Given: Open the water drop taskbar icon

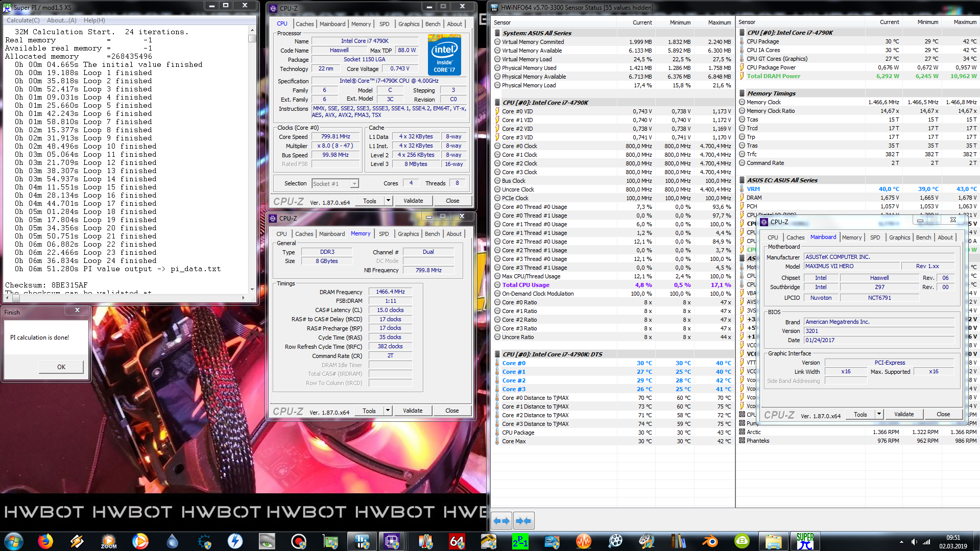Looking at the screenshot, I should [172, 541].
